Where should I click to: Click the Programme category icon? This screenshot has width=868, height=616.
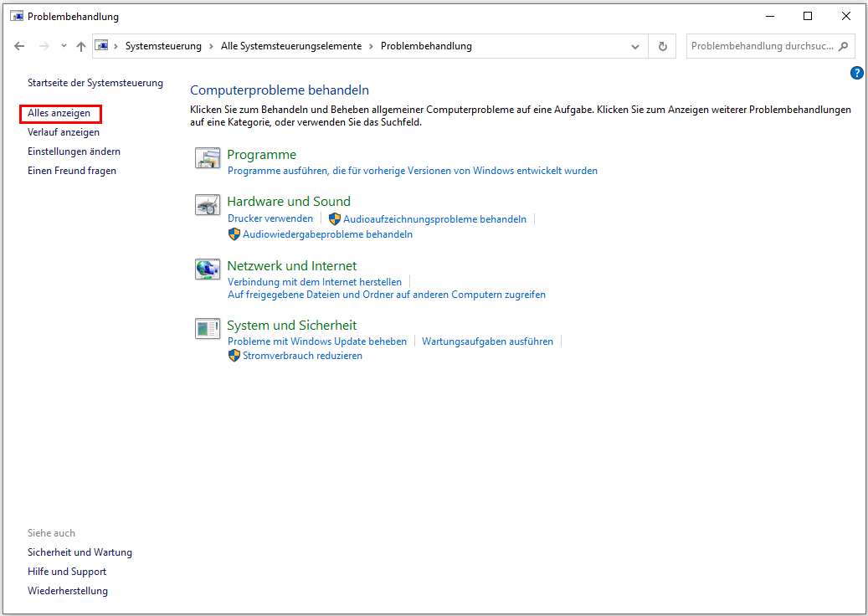(208, 157)
